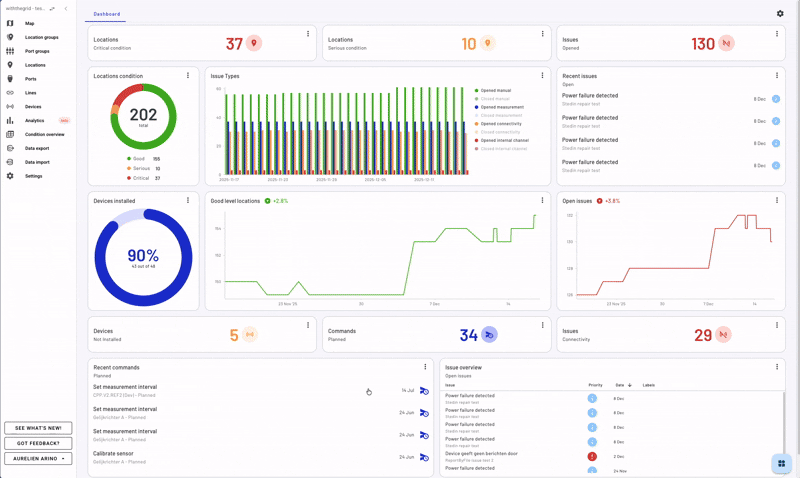
Task: Click the See What's New button
Action: 38,428
